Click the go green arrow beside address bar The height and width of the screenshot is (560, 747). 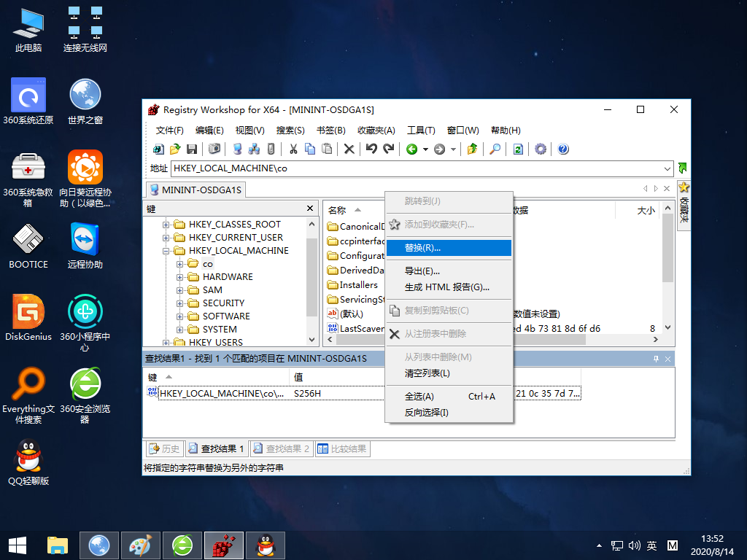[x=682, y=168]
